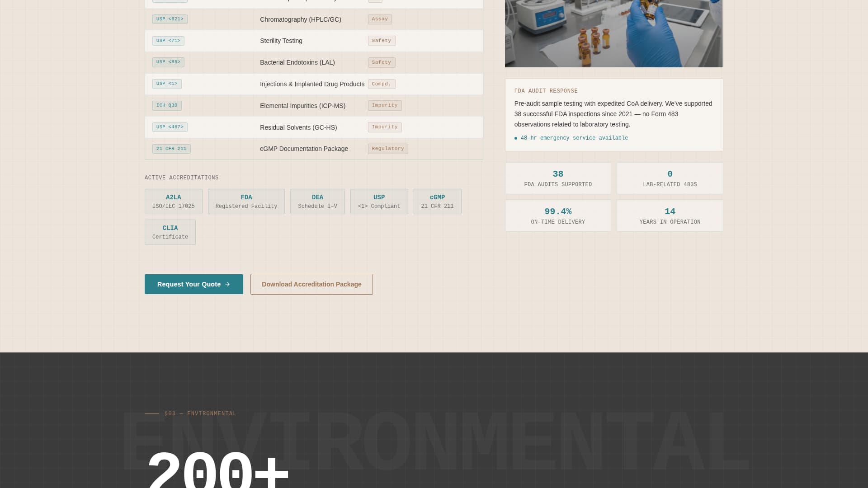Click the Assay tag next to Chromatography
868x488 pixels.
(380, 19)
